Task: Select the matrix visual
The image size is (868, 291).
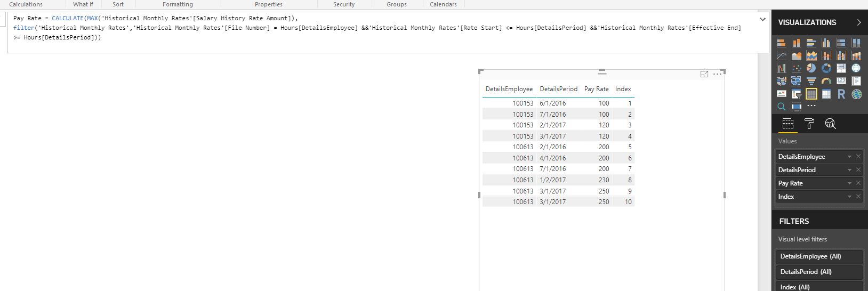Action: click(x=826, y=94)
